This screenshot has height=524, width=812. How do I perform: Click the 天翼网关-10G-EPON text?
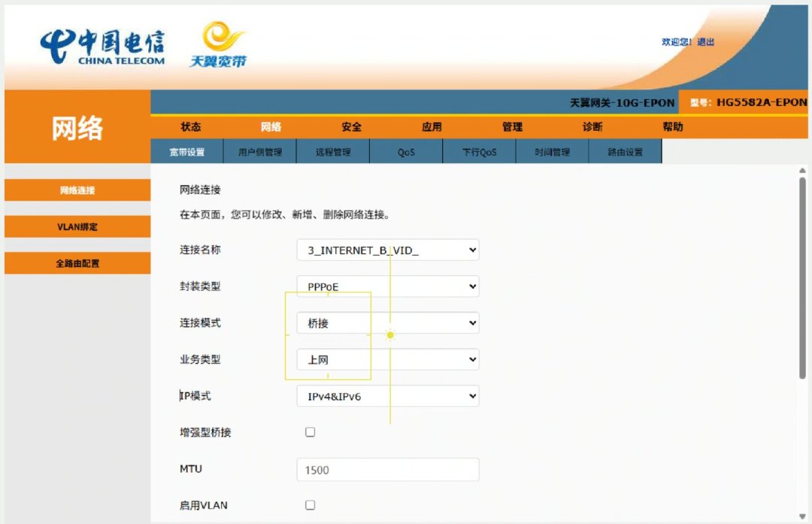622,102
